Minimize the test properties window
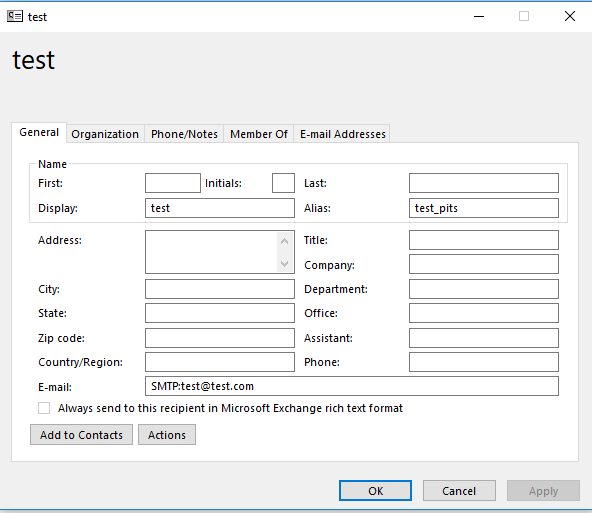This screenshot has width=592, height=513. (479, 16)
